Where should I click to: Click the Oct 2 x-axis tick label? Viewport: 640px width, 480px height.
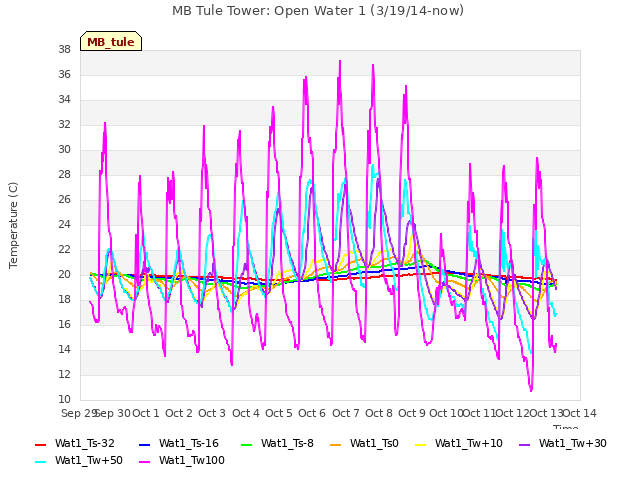(179, 413)
